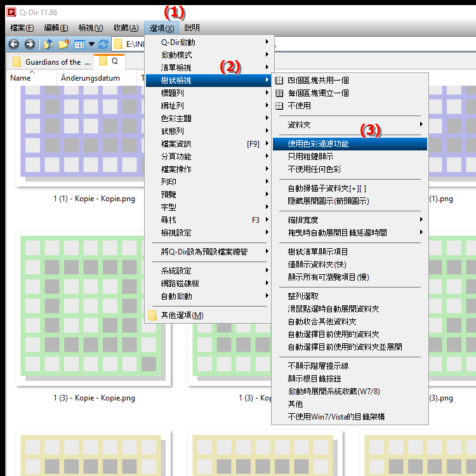Click the view mode grid icon

coord(79,44)
